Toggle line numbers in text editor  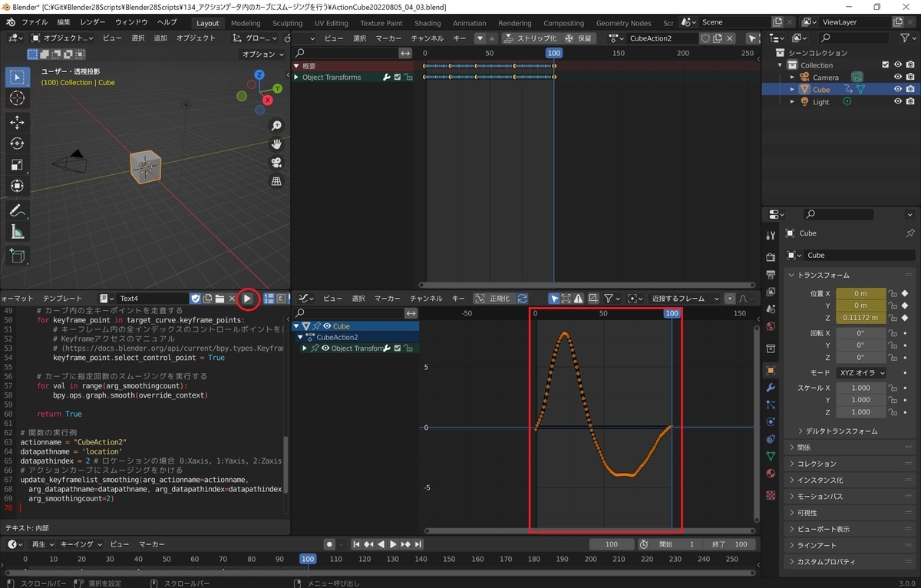[269, 298]
